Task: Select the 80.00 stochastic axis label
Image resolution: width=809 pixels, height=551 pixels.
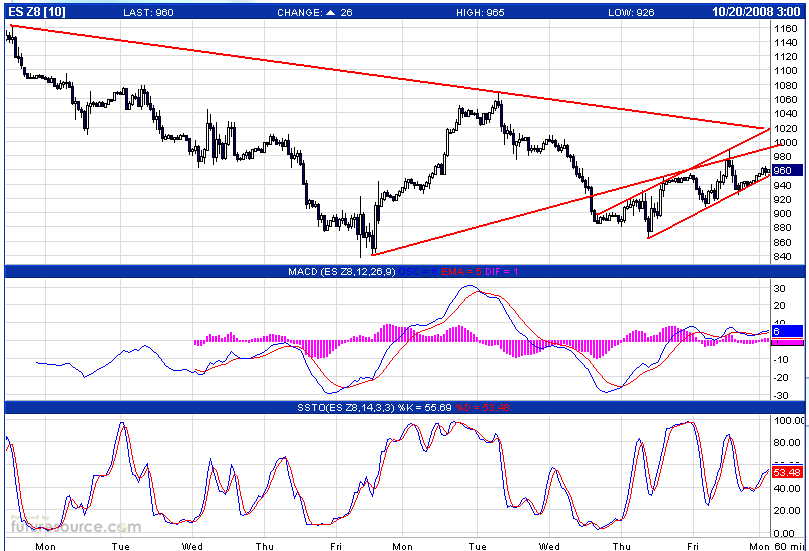Action: tap(787, 443)
